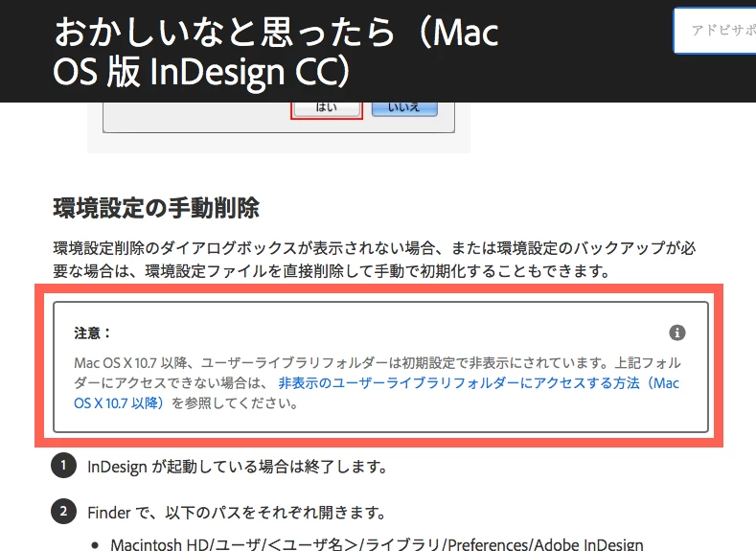Viewport: 756px width, 551px height.
Task: Click the page title おかしいなと思ったら
Action: pos(276,52)
